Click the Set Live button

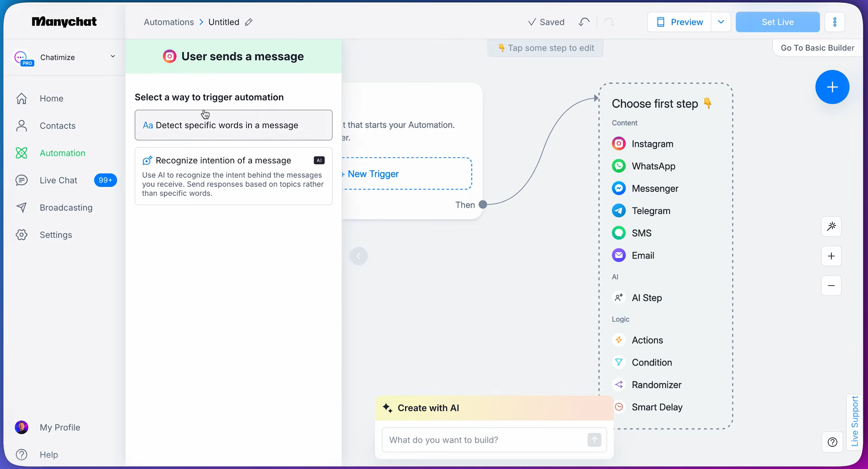(777, 22)
